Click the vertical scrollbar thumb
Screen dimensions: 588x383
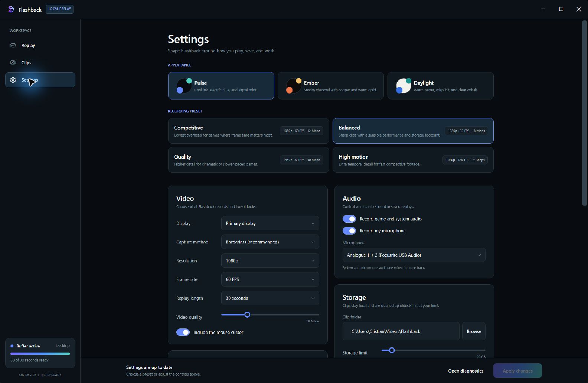pos(584,113)
